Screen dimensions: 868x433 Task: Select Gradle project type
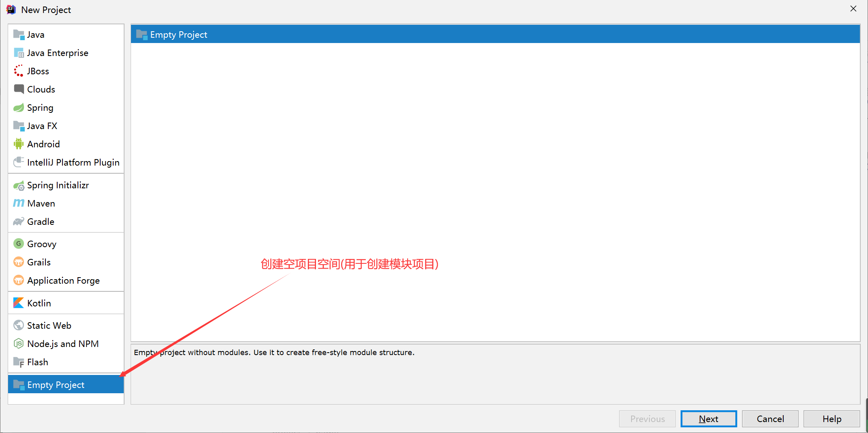pos(41,222)
